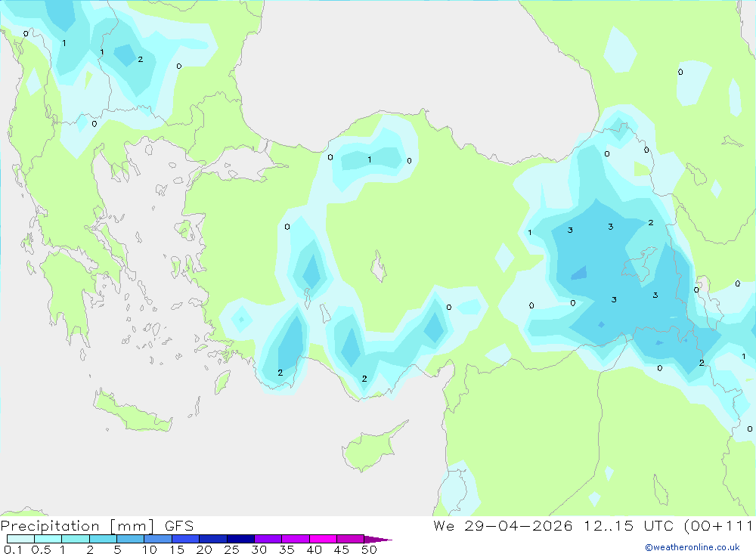Click the "Precipitation [mm]" title text
This screenshot has width=756, height=554.
pyautogui.click(x=77, y=526)
